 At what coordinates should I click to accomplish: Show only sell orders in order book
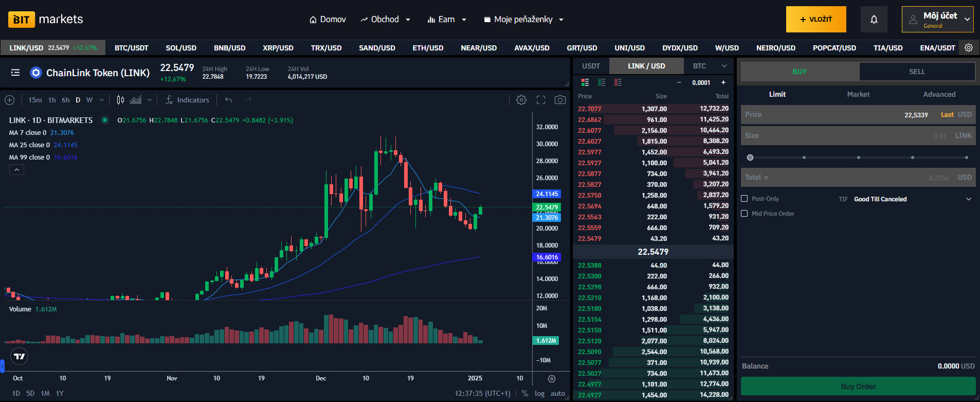tap(618, 82)
